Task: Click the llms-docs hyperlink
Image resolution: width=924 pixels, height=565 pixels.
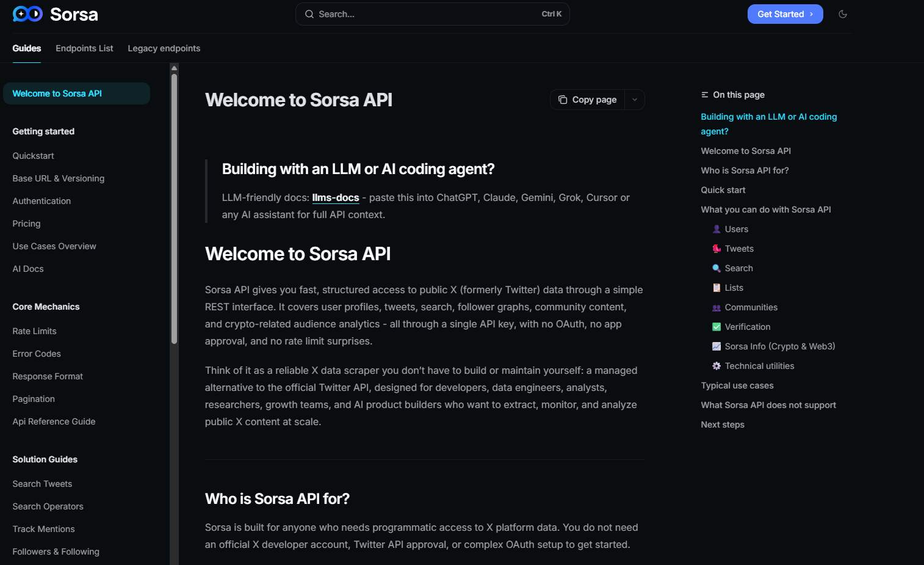Action: tap(336, 197)
